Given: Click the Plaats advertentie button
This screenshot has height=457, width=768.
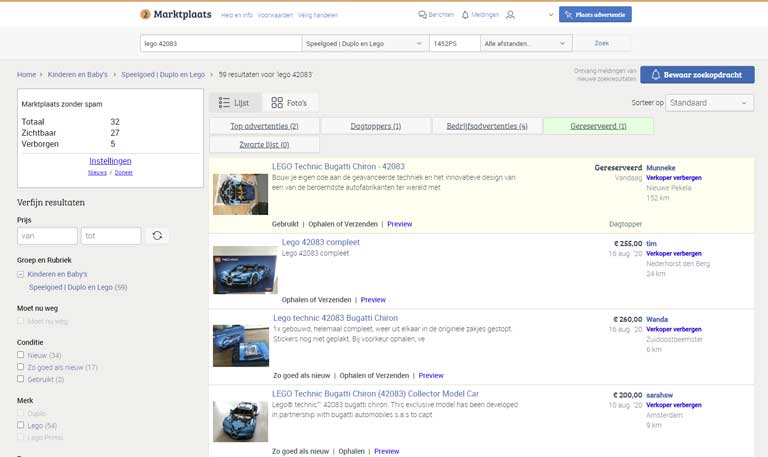Looking at the screenshot, I should (595, 15).
